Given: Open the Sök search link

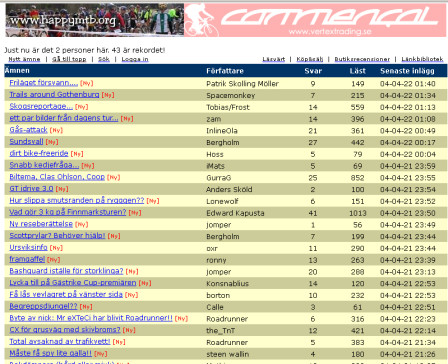Looking at the screenshot, I should point(104,59).
